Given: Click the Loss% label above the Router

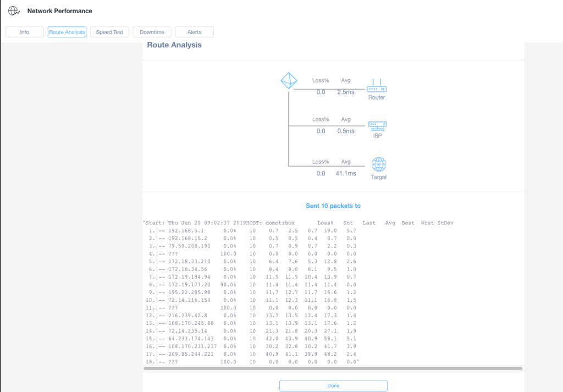Looking at the screenshot, I should pos(321,80).
